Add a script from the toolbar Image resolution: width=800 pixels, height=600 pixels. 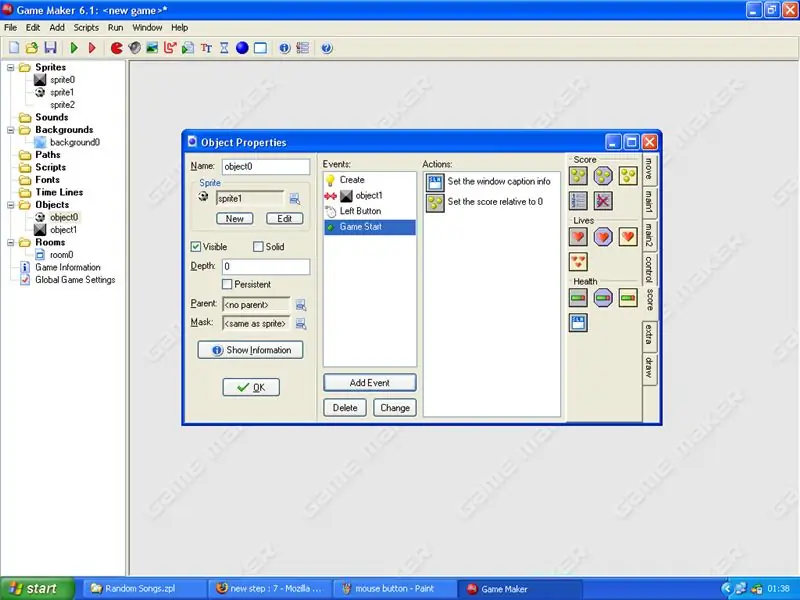pyautogui.click(x=188, y=48)
